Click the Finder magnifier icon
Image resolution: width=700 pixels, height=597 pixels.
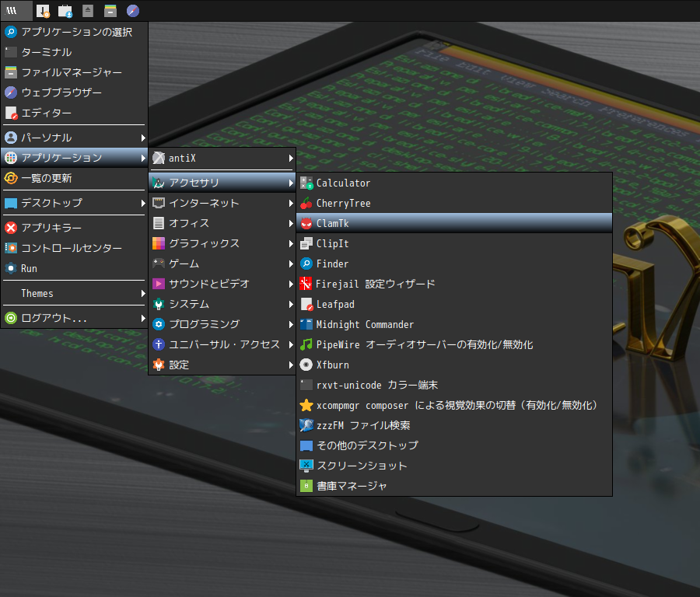tap(306, 264)
